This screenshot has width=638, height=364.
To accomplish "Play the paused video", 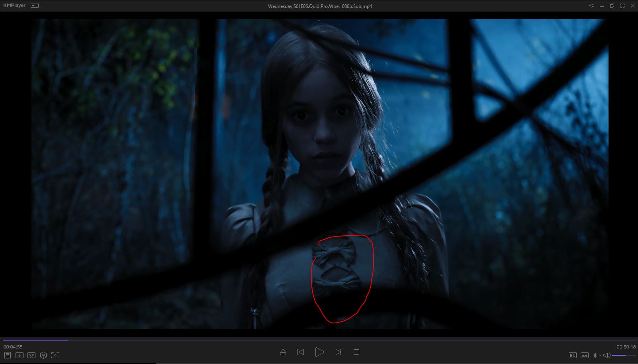I will tap(319, 352).
